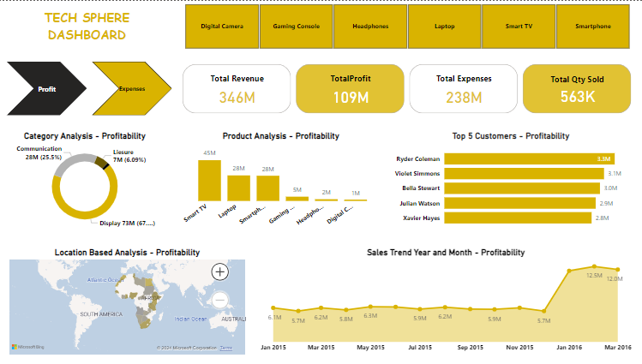The height and width of the screenshot is (364, 642).
Task: Click the Total Revenue 346M card
Action: 237,89
